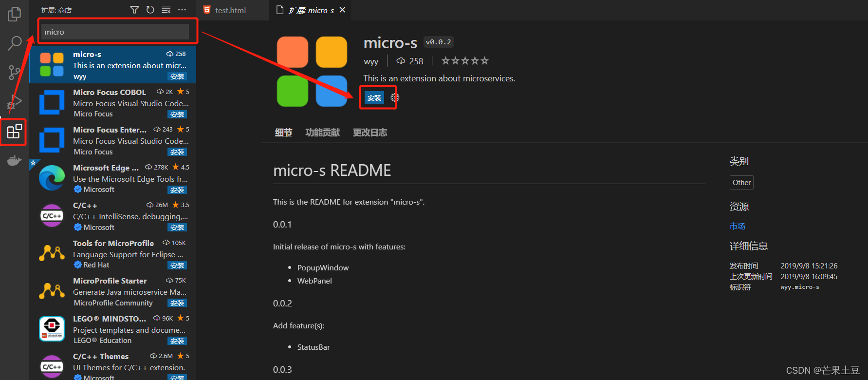The height and width of the screenshot is (380, 868).
Task: Install Micro Focus COBOL from list
Action: [177, 114]
